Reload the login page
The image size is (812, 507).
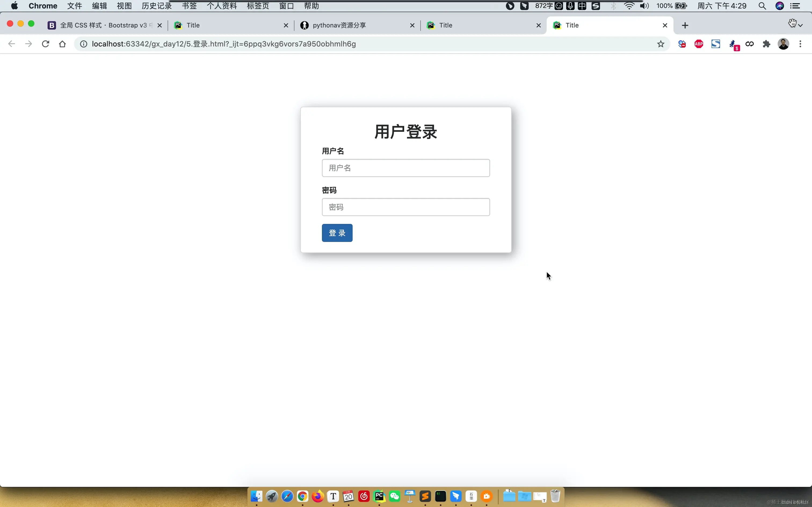[x=45, y=43]
